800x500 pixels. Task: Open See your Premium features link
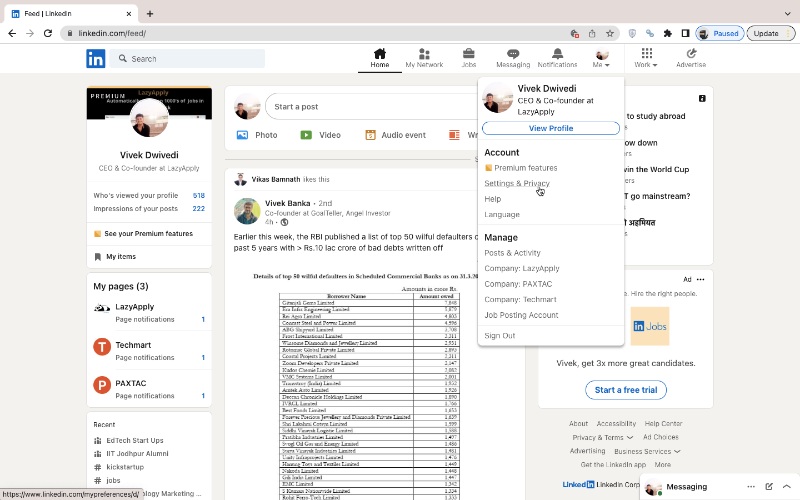[x=143, y=234]
